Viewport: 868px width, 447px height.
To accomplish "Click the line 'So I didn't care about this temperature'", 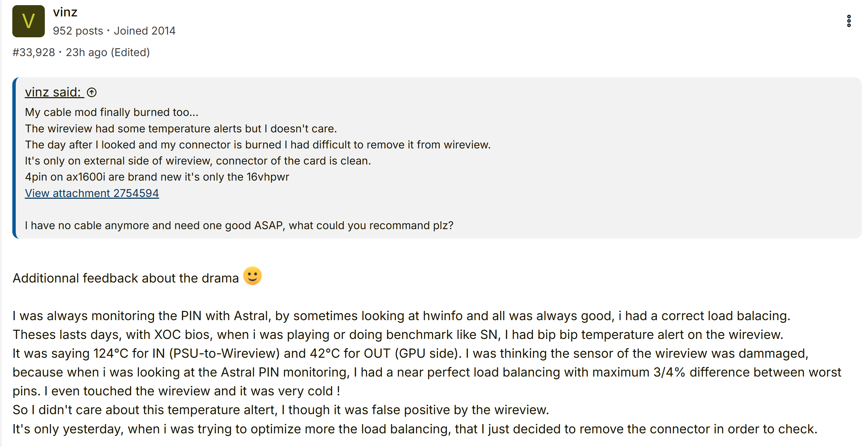I will point(281,410).
